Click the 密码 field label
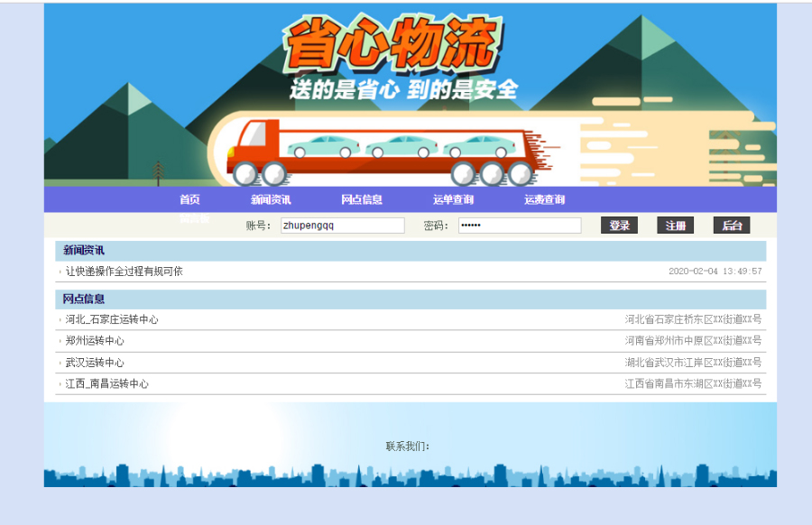 436,226
